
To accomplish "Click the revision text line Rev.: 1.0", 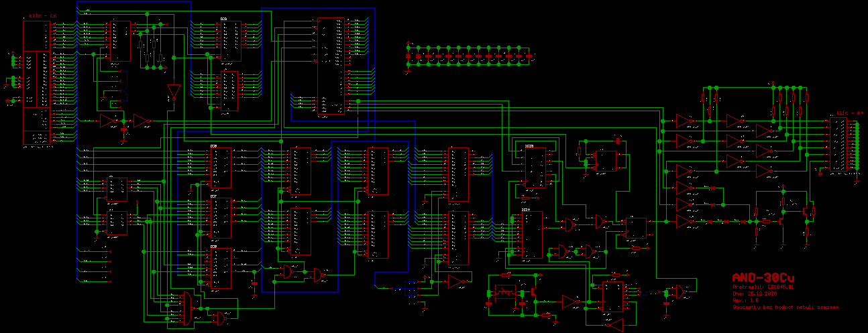I will tap(745, 300).
